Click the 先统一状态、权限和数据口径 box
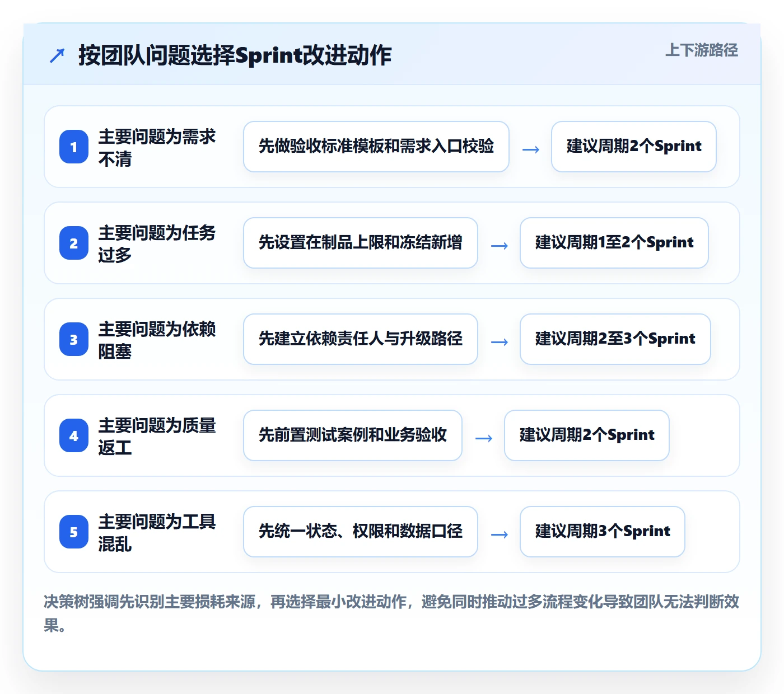Image resolution: width=784 pixels, height=694 pixels. point(361,532)
